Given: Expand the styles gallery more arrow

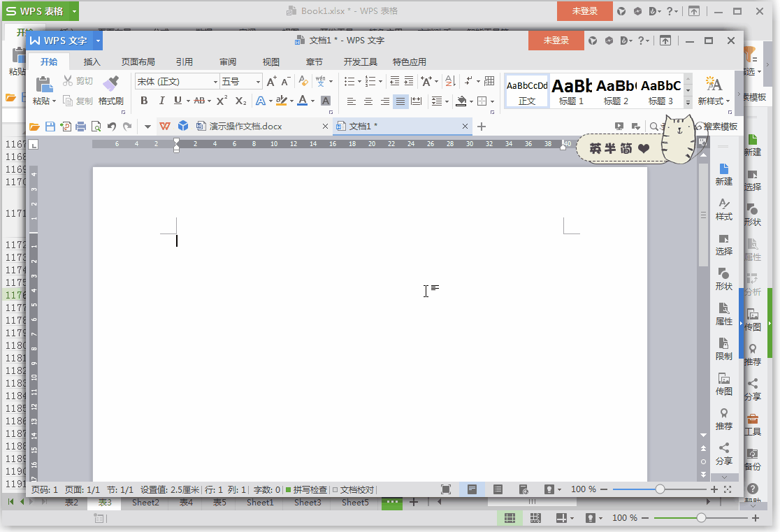Looking at the screenshot, I should [x=688, y=103].
